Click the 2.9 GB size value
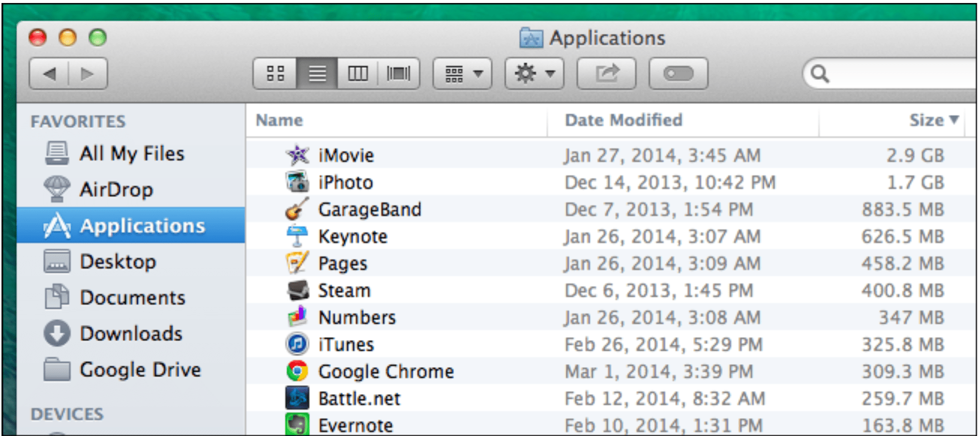The image size is (980, 436). (915, 155)
